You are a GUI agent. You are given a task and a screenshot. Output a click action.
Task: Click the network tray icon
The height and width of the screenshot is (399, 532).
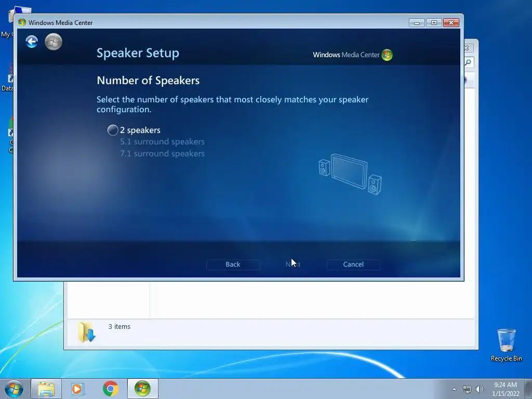pyautogui.click(x=467, y=389)
